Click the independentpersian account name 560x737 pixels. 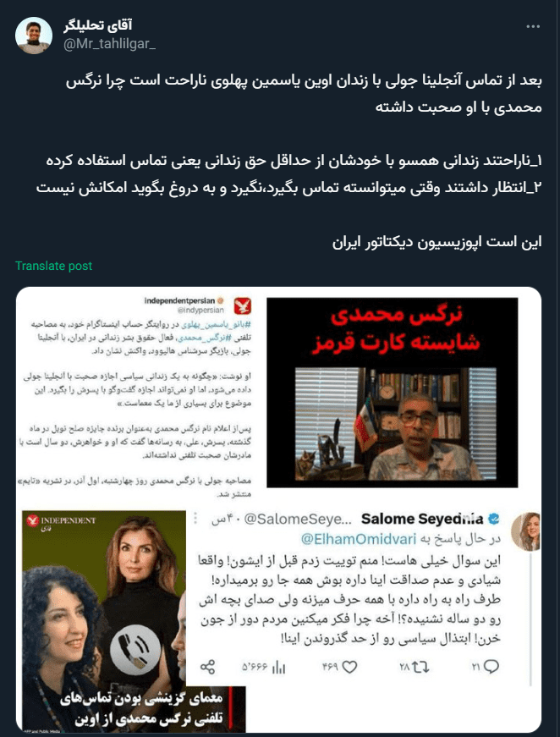click(179, 301)
